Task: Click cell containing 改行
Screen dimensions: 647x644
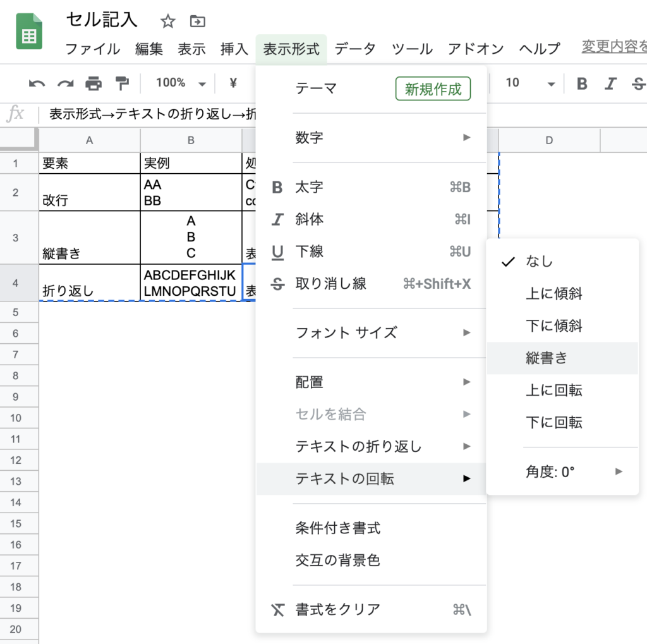Action: click(90, 192)
